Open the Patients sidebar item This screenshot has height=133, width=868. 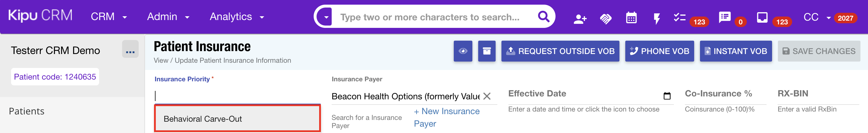click(27, 111)
